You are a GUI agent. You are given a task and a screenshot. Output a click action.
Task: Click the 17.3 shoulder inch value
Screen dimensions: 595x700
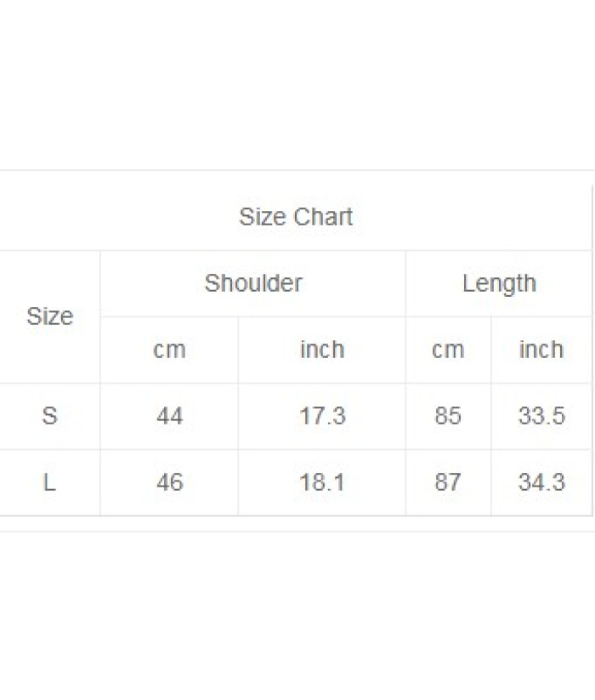coord(322,416)
